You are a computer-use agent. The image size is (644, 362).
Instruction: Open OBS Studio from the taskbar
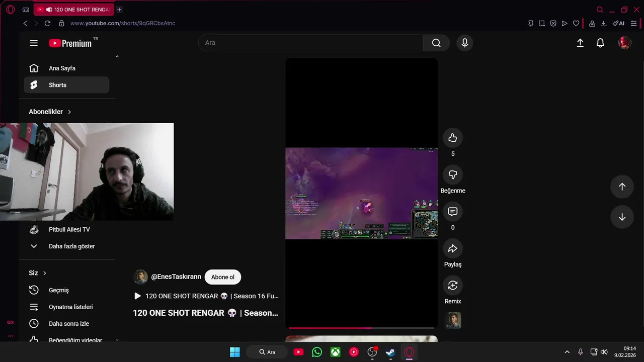372,352
